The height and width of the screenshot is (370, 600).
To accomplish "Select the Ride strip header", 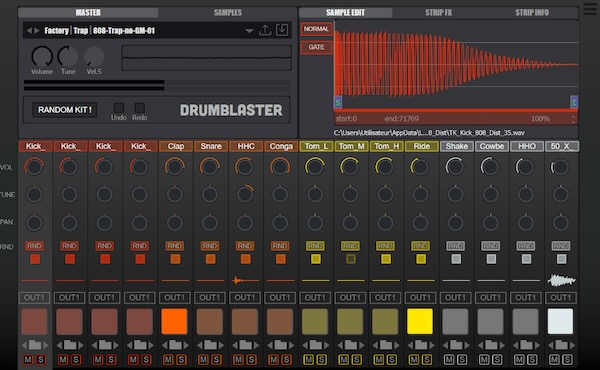I will coord(421,146).
